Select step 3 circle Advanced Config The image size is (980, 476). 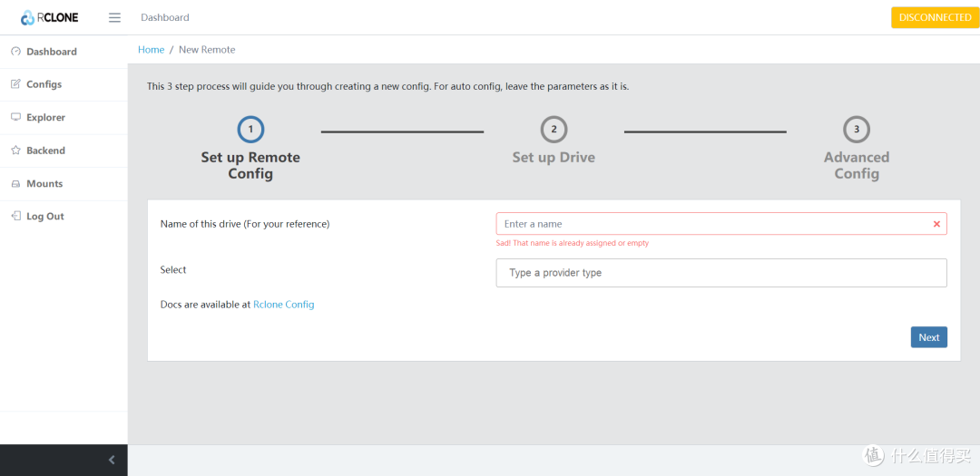[x=857, y=130]
